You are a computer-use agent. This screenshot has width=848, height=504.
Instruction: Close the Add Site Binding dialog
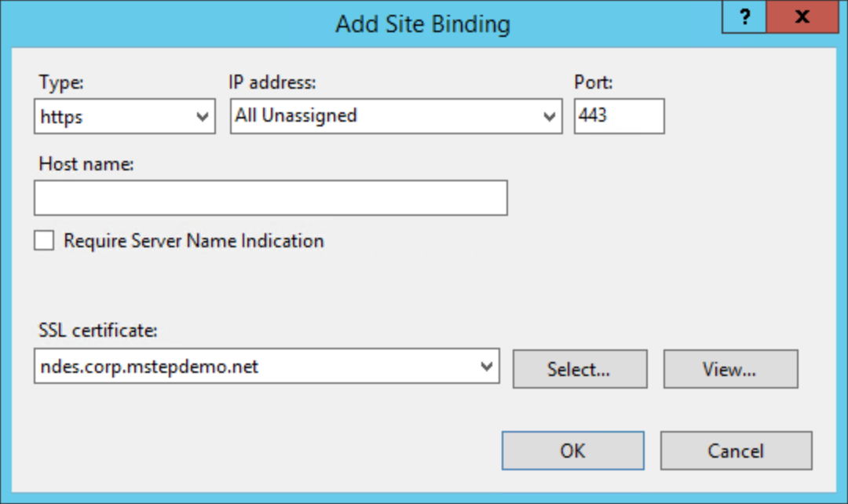802,17
